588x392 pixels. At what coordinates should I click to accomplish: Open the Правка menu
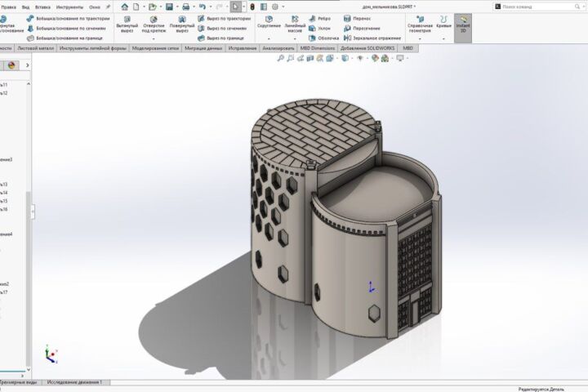pos(9,7)
